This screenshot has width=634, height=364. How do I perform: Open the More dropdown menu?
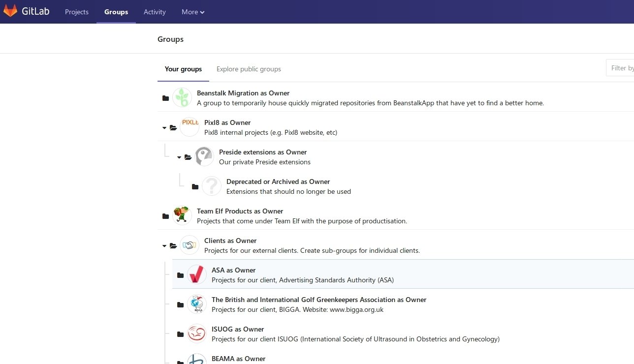click(193, 12)
